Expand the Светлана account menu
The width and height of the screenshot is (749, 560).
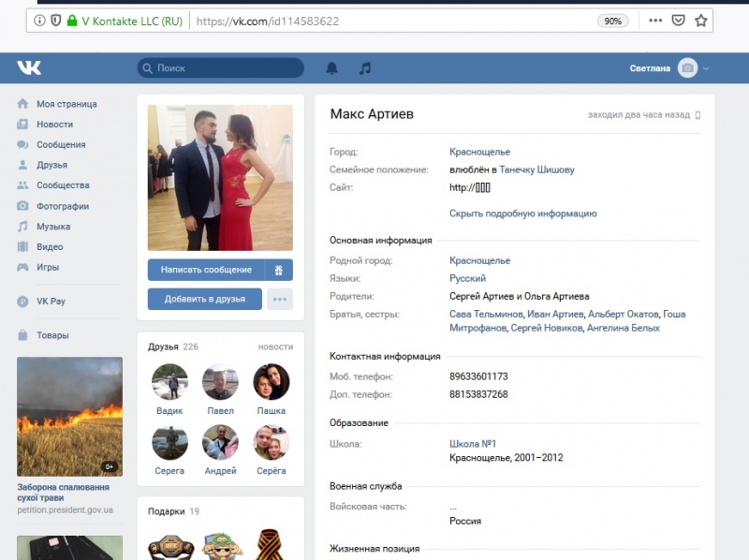[x=669, y=68]
